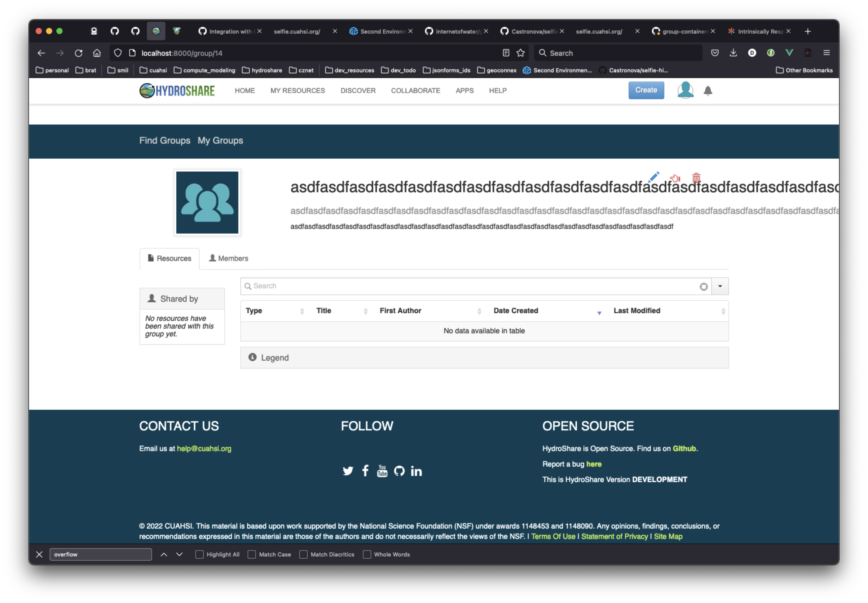
Task: Open the search options dropdown arrow
Action: click(720, 287)
